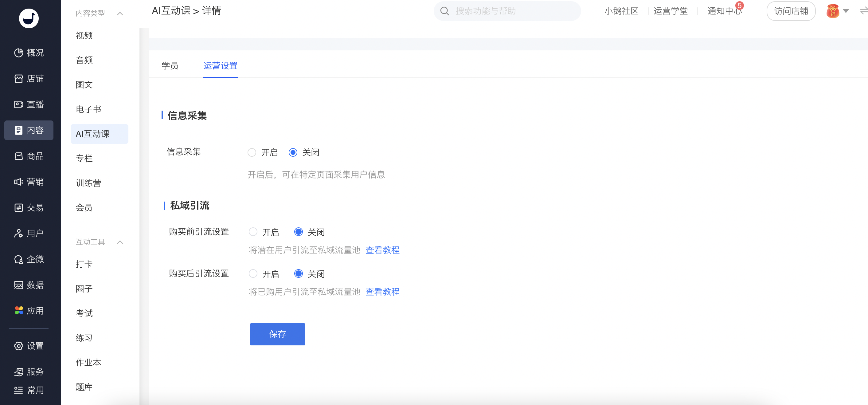The height and width of the screenshot is (405, 868).
Task: Open 查看教程 for 购买后引流
Action: (x=382, y=292)
